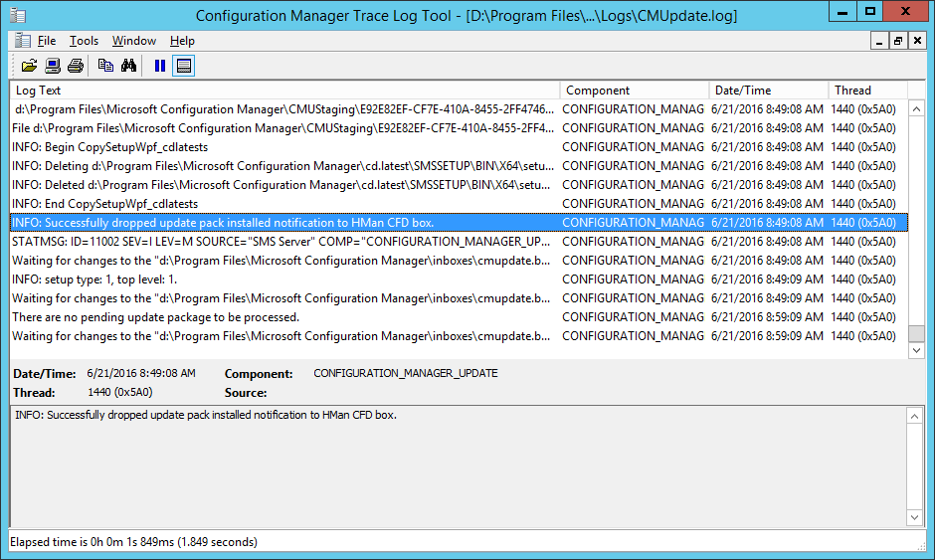Select the 'INFO: Begin CopySetupWpf_cdlatests' log row
The height and width of the screenshot is (560, 935).
click(x=460, y=146)
